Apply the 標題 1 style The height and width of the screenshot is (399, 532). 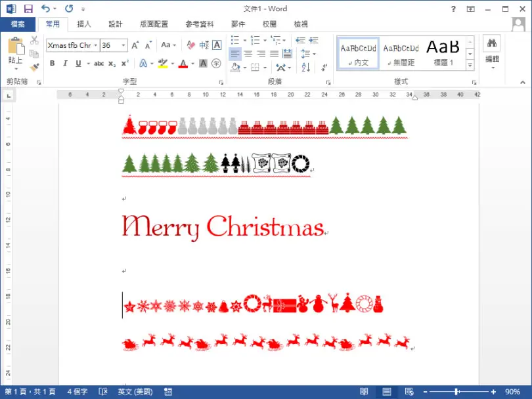[x=443, y=53]
